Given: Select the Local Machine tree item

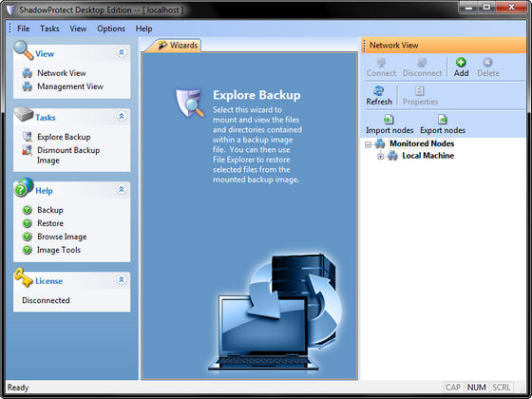Looking at the screenshot, I should point(427,156).
